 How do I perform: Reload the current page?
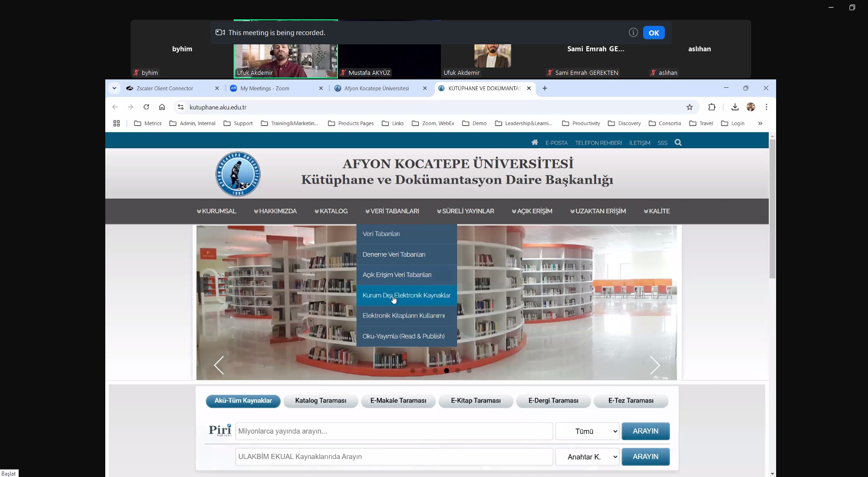click(146, 107)
